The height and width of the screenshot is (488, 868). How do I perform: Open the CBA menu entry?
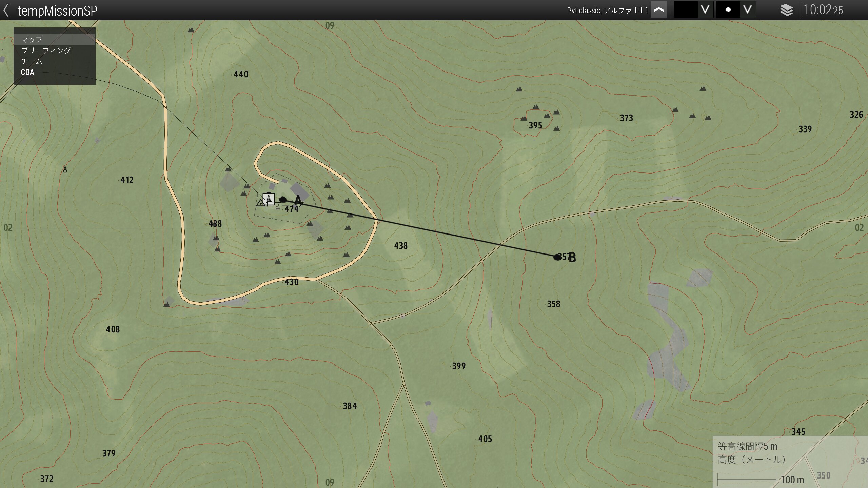(55, 72)
